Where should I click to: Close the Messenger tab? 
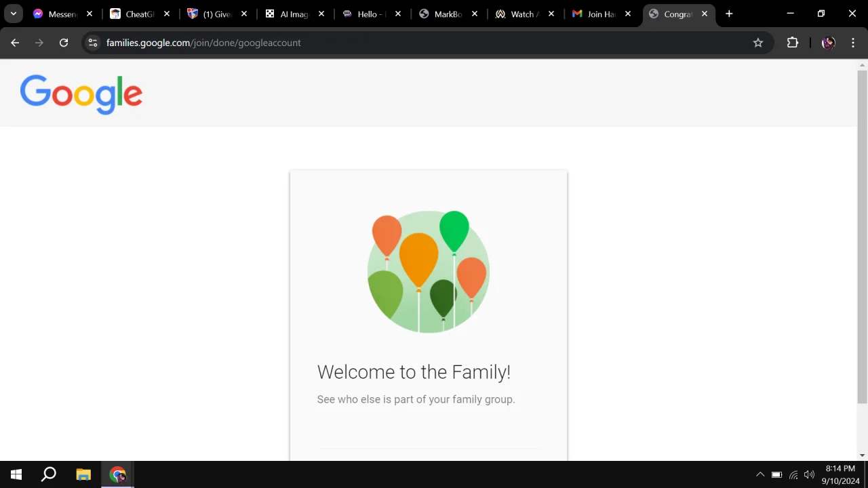coord(90,14)
